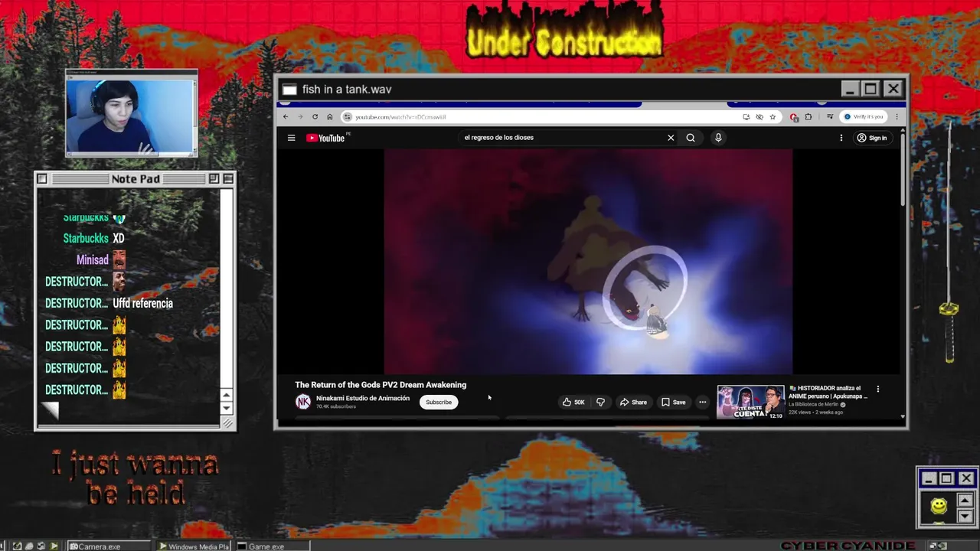Screen dimensions: 980x551
Task: Open 'HISTORIADOR analiza el ANIME peruano' title
Action: pyautogui.click(x=828, y=392)
